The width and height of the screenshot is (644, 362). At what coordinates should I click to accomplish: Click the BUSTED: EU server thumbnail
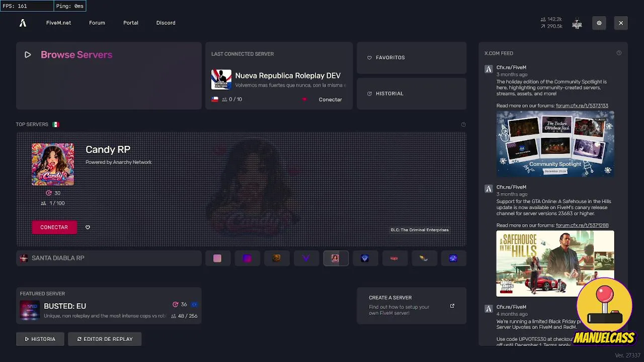(x=30, y=311)
